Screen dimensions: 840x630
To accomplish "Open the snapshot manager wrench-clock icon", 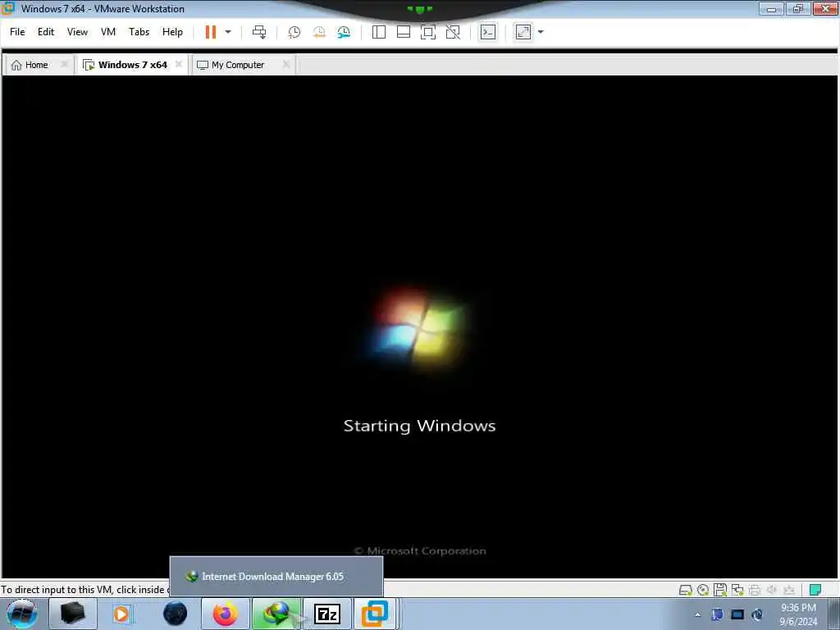I will tap(344, 32).
